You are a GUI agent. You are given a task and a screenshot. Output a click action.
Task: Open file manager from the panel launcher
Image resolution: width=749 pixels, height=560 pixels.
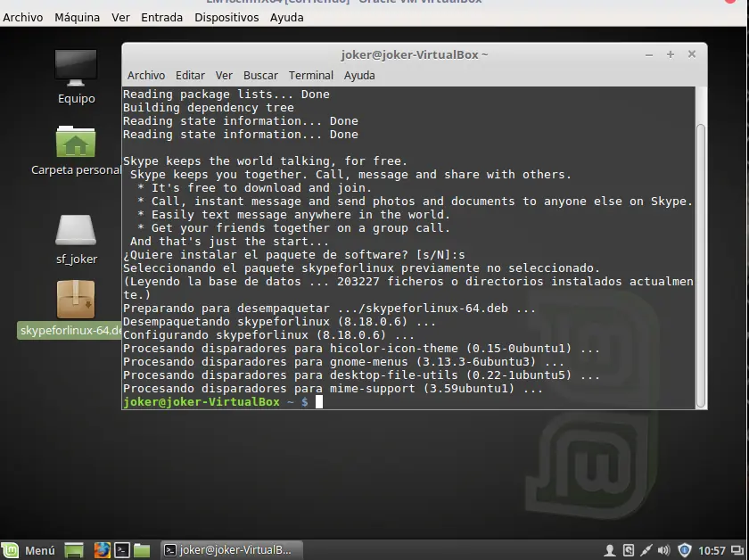tap(142, 550)
